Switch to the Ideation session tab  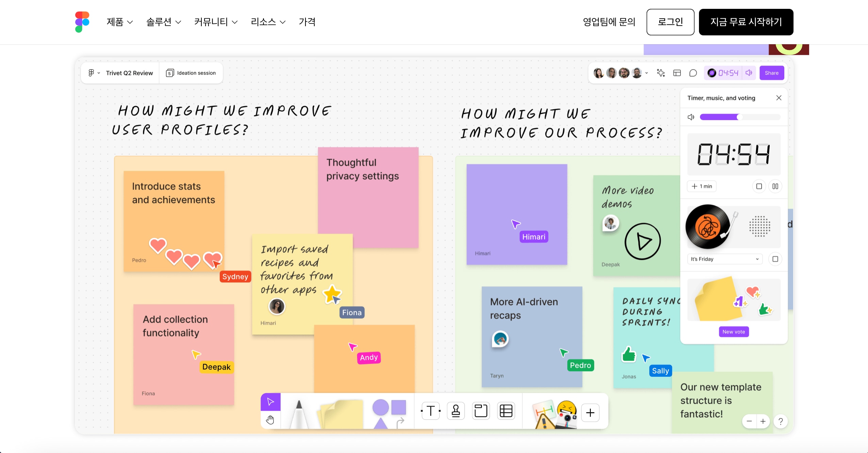(x=191, y=73)
